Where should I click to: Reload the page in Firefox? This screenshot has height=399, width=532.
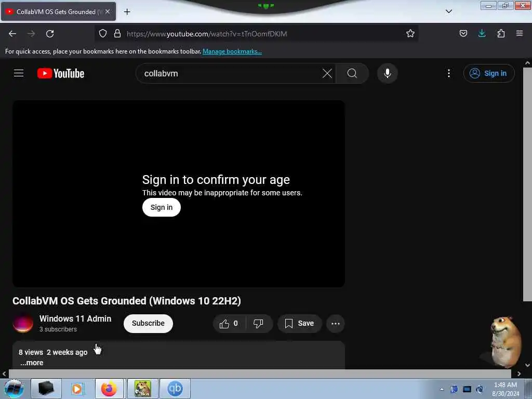[50, 34]
